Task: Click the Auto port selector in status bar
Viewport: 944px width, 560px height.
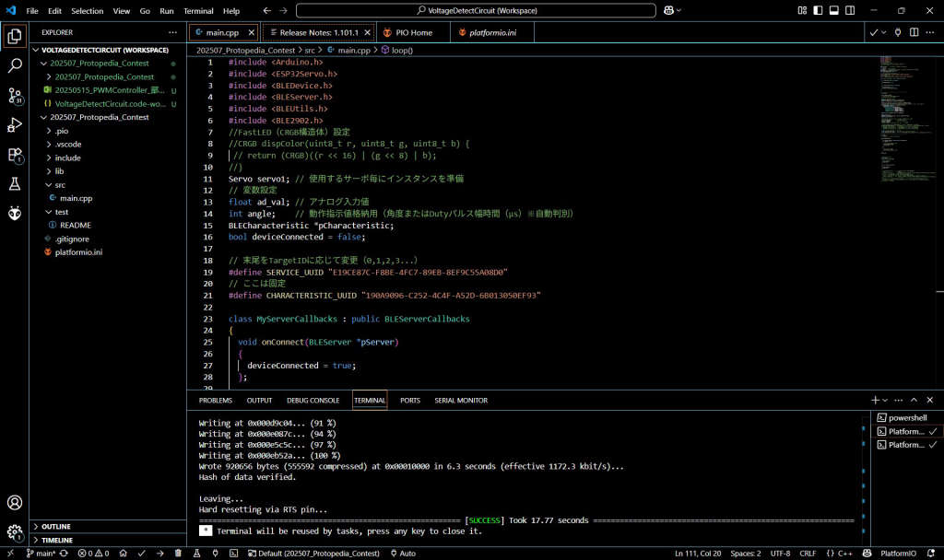Action: tap(403, 554)
